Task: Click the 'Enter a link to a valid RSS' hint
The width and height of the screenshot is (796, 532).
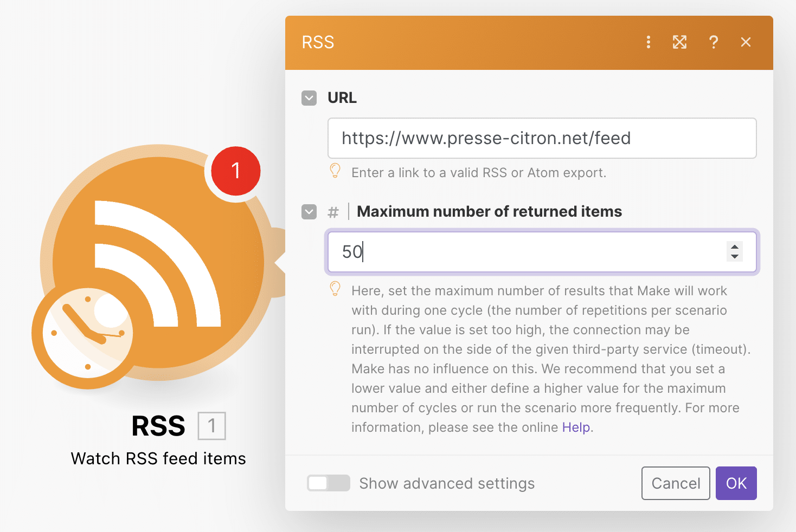Action: click(479, 173)
